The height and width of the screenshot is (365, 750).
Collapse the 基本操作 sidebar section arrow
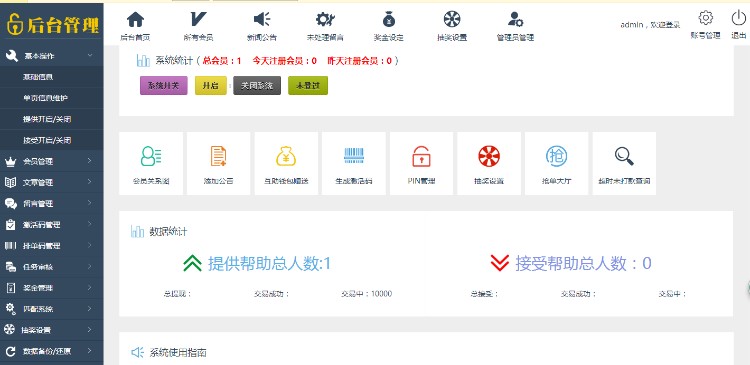[x=90, y=56]
